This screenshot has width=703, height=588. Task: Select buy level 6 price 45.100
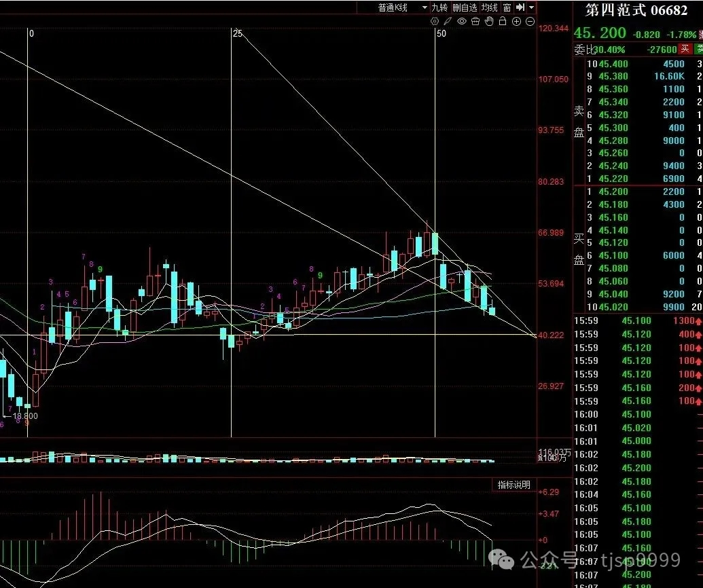tap(613, 255)
